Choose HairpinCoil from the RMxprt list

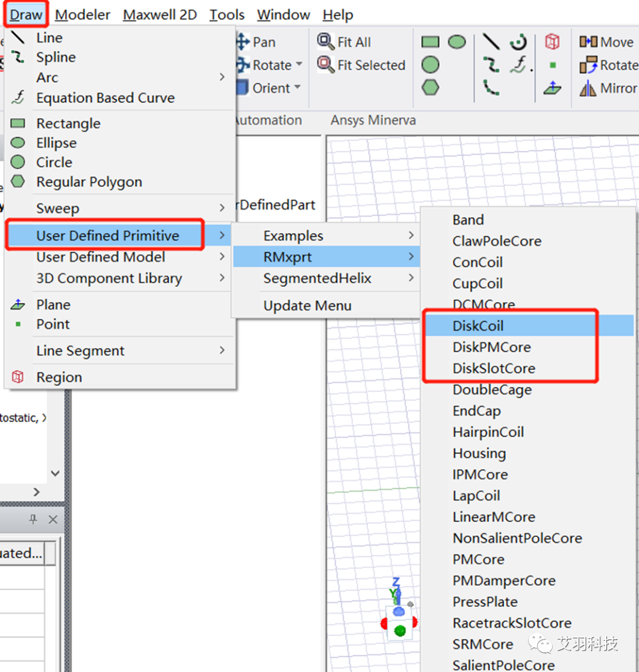529,432
